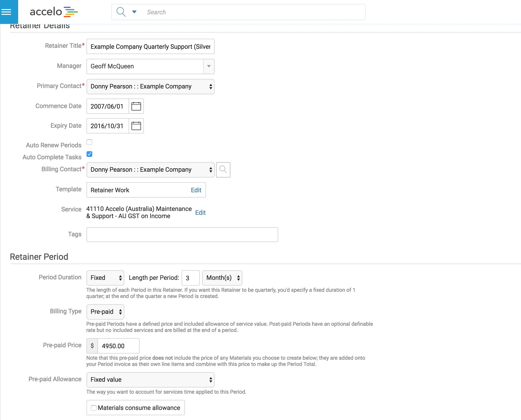
Task: Open the Month(s) period unit dropdown
Action: click(x=222, y=278)
